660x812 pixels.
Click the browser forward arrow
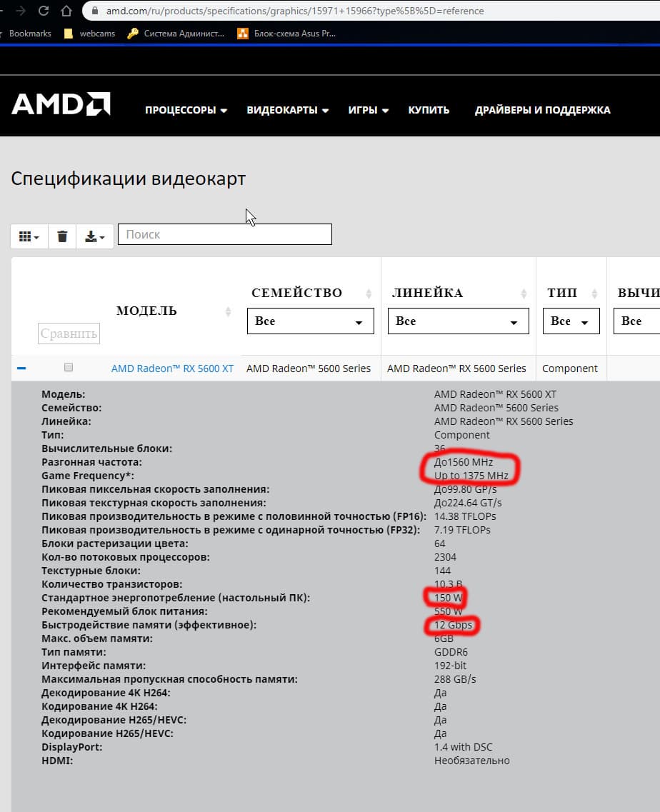21,11
